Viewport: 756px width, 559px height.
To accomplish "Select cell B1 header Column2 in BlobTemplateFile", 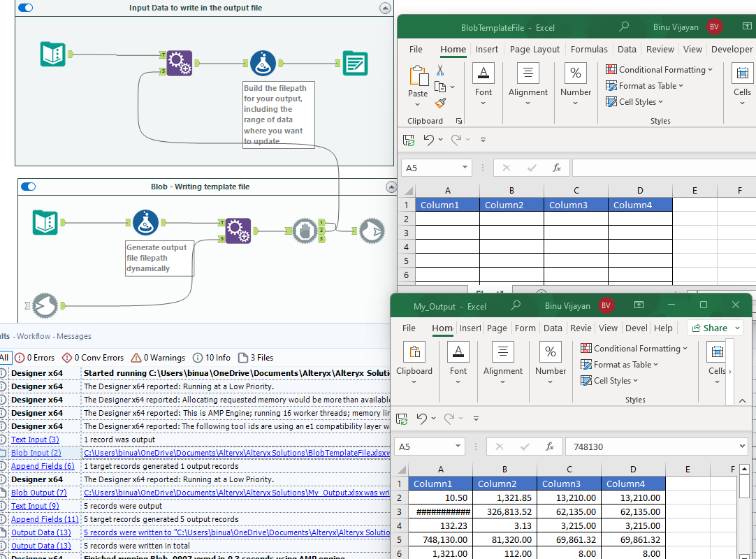I will [x=511, y=205].
